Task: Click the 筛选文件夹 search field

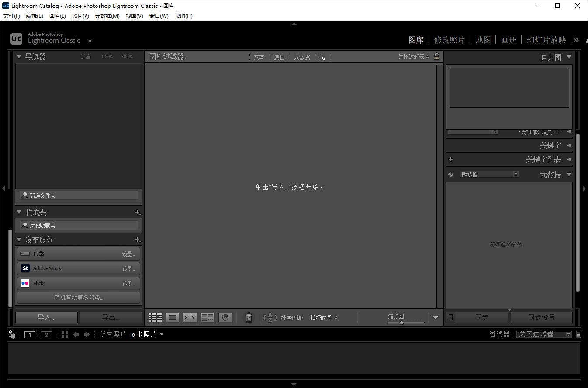Action: tap(79, 195)
